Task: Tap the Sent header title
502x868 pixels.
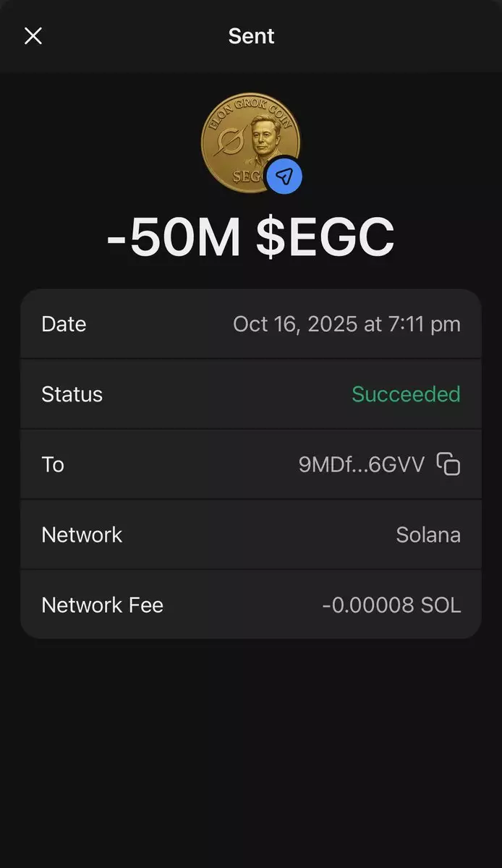Action: click(251, 36)
